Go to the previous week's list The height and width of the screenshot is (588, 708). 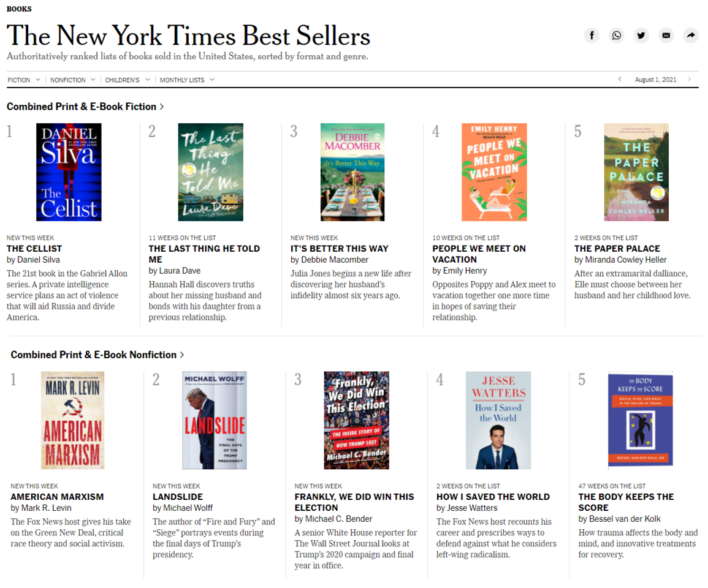click(620, 79)
